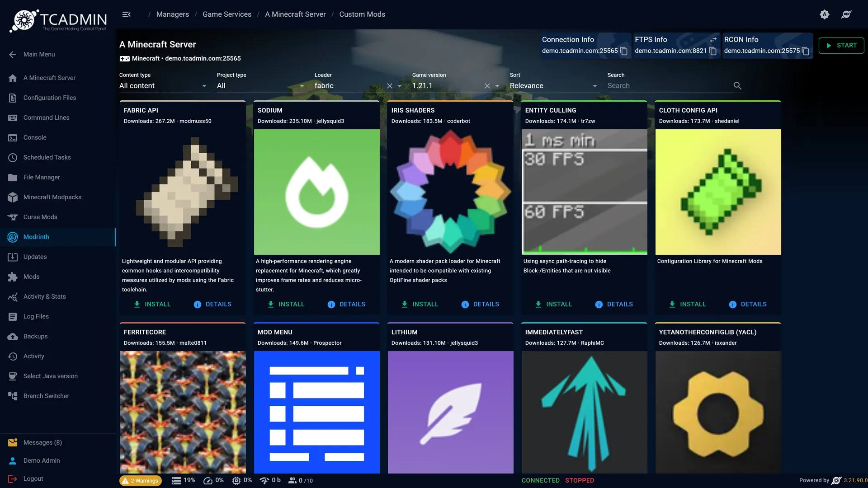The image size is (868, 488).
Task: Click the FTPS swap arrows icon
Action: [x=713, y=40]
